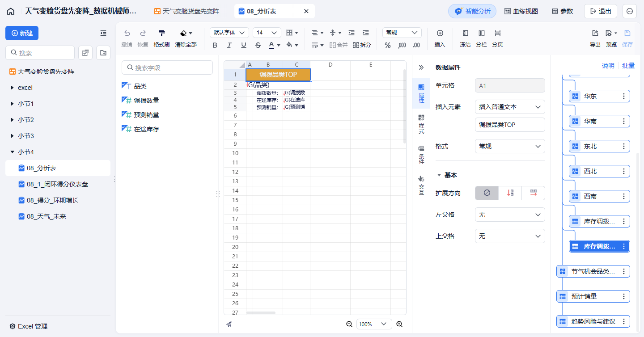Click the 智能分析 button
Viewport: 644px width, 337px height.
pyautogui.click(x=472, y=11)
